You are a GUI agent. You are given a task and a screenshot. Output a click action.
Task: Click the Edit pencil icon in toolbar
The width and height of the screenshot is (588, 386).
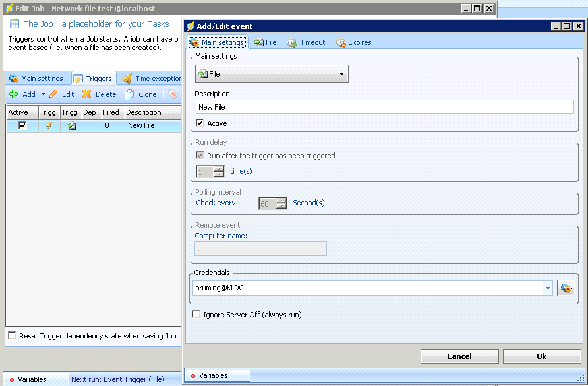pos(53,94)
